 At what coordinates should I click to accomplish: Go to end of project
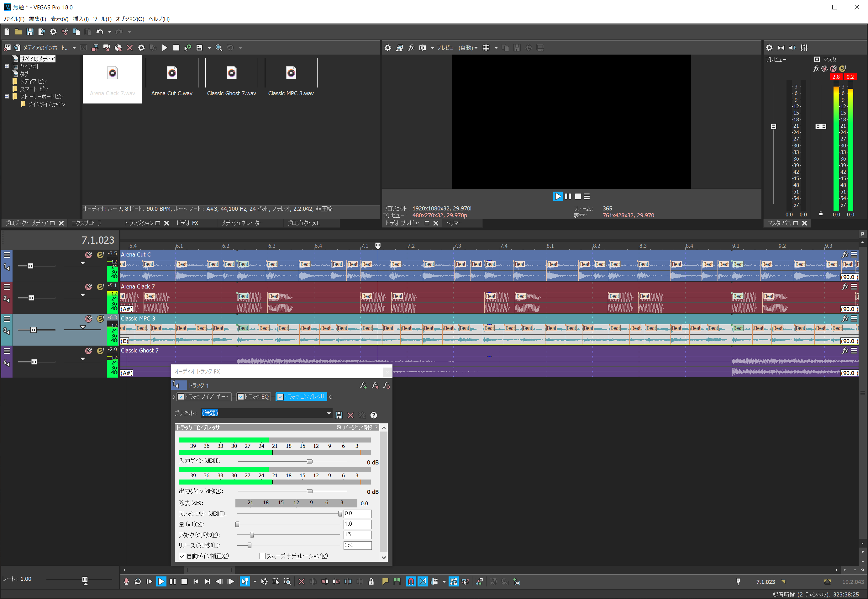(x=208, y=581)
